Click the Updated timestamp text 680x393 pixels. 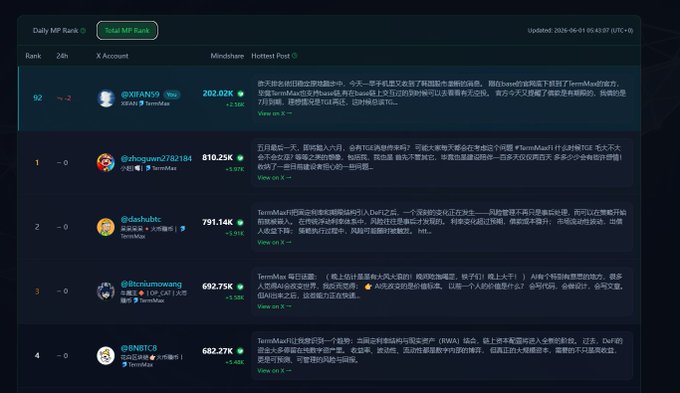pyautogui.click(x=580, y=30)
